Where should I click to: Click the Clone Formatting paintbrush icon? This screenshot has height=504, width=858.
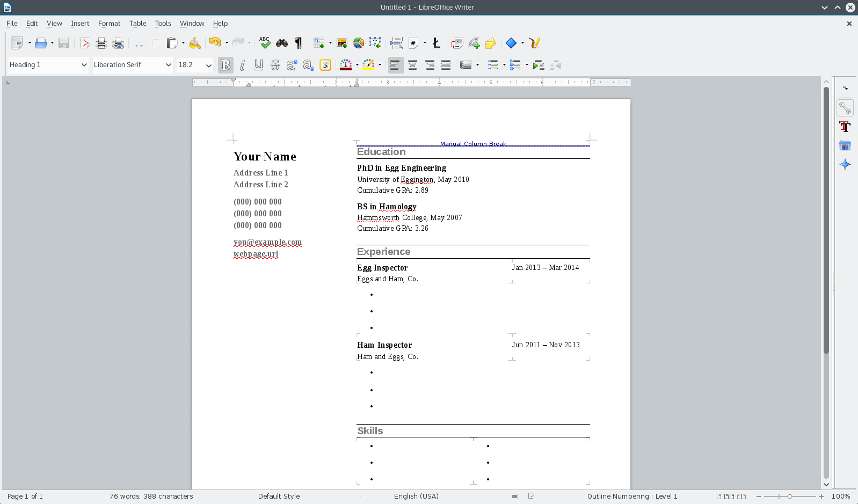(x=195, y=43)
